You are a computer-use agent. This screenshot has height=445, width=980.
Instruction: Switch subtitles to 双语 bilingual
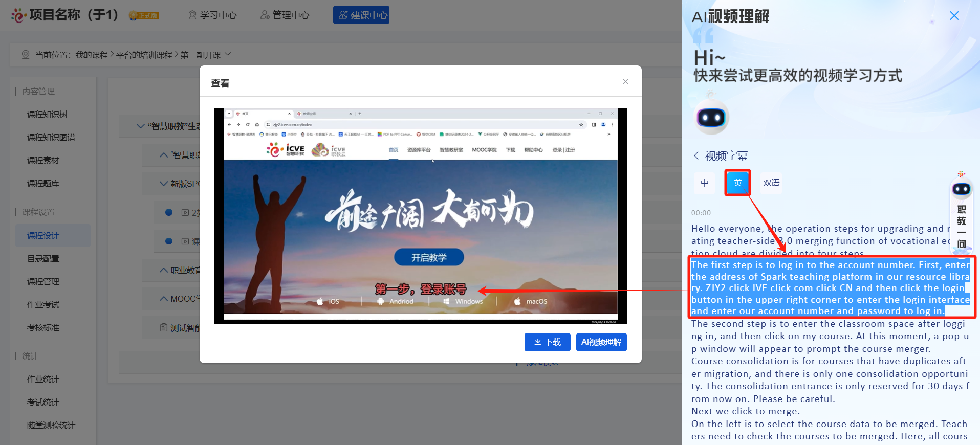(x=771, y=183)
